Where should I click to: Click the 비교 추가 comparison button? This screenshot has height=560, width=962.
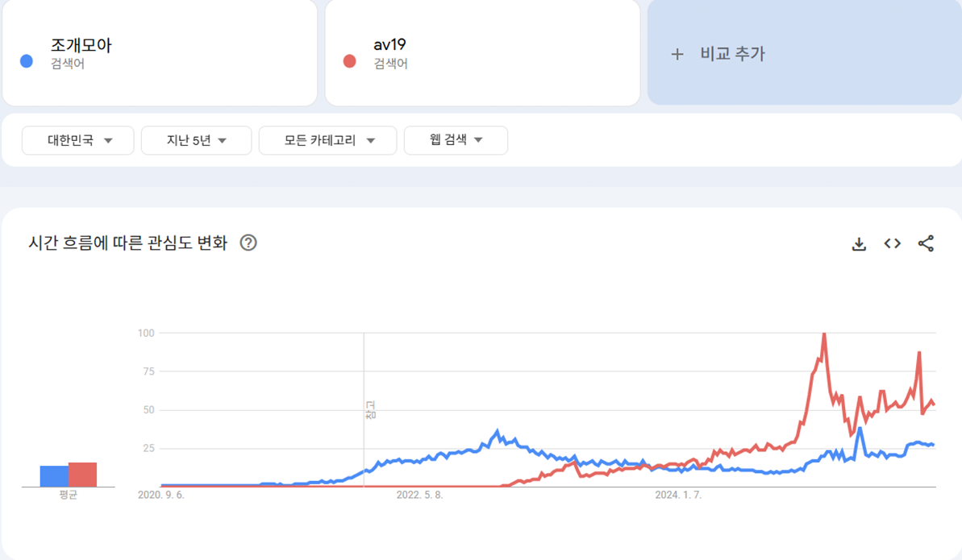click(x=802, y=54)
